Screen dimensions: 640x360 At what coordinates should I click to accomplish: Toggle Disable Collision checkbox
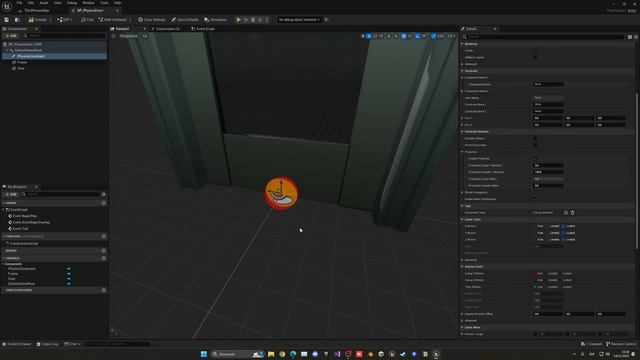[535, 138]
